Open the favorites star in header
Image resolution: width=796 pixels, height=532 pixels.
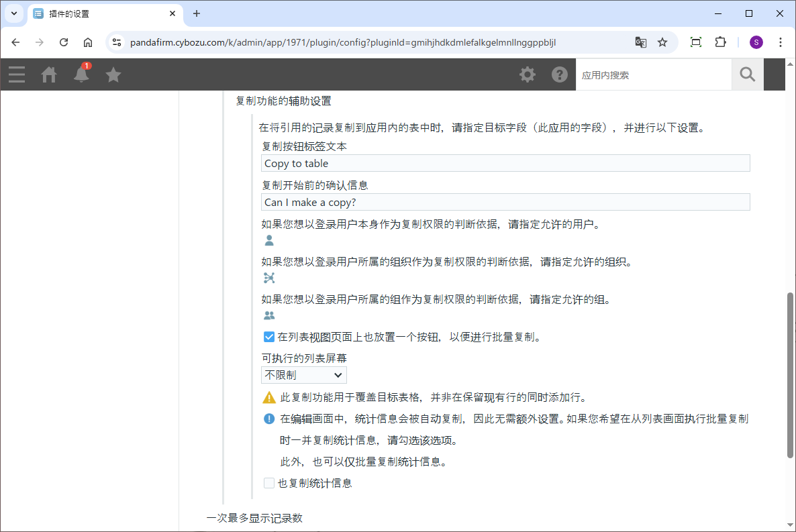tap(113, 74)
